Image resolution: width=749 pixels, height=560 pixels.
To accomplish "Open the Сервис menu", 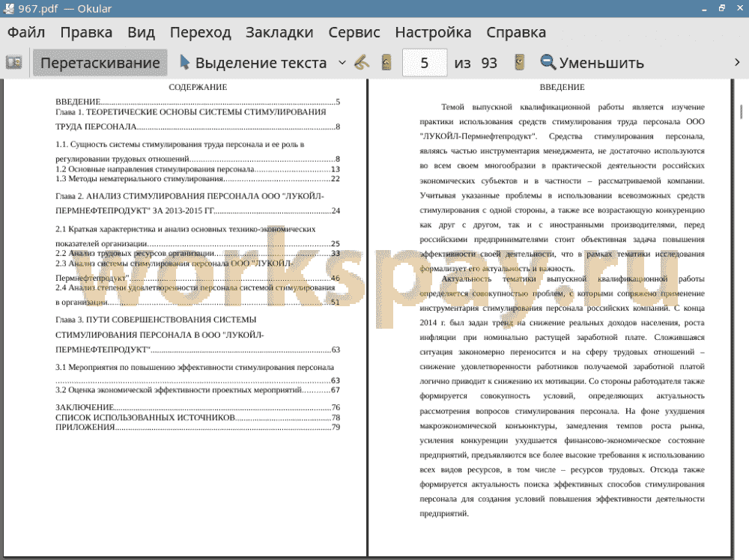I will pos(354,32).
